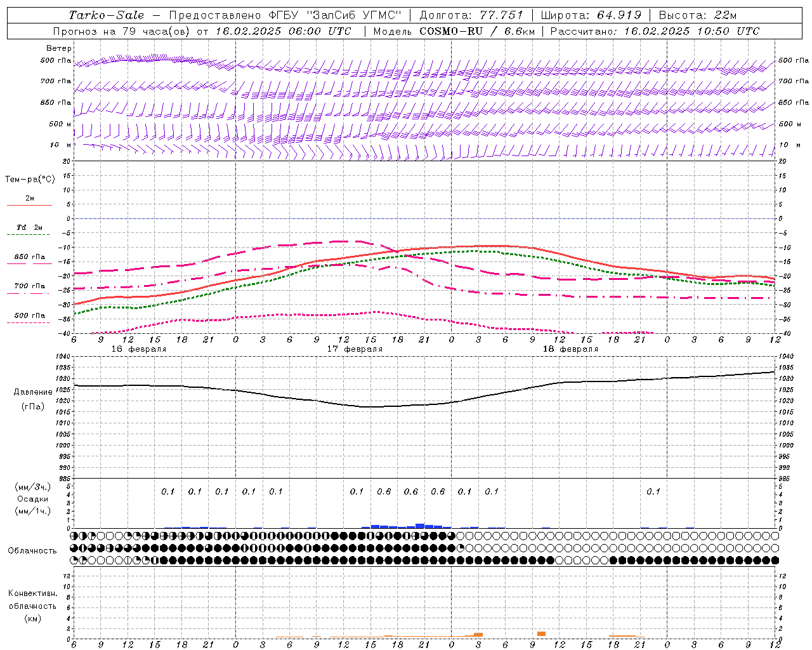This screenshot has width=812, height=650.
Task: Click the Давление pressure panel label
Action: pos(32,392)
